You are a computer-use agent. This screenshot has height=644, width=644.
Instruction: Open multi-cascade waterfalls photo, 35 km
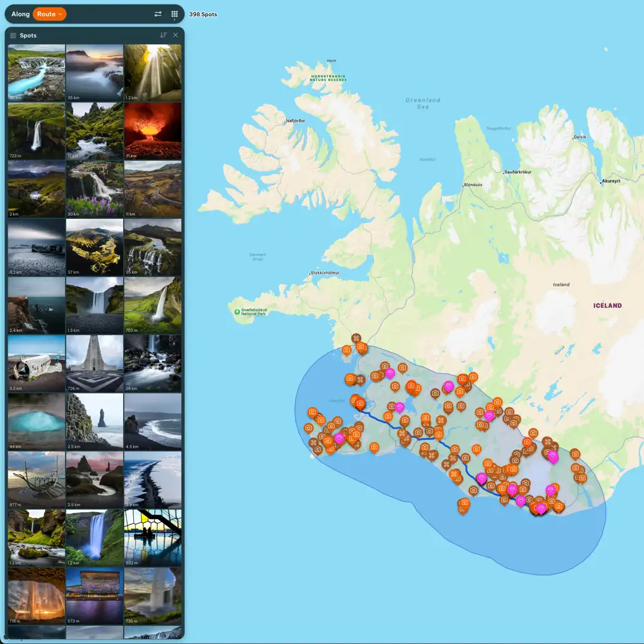tap(153, 247)
